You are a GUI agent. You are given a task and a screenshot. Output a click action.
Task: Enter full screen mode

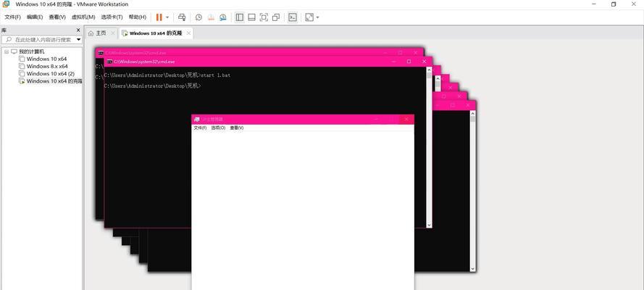tap(264, 17)
